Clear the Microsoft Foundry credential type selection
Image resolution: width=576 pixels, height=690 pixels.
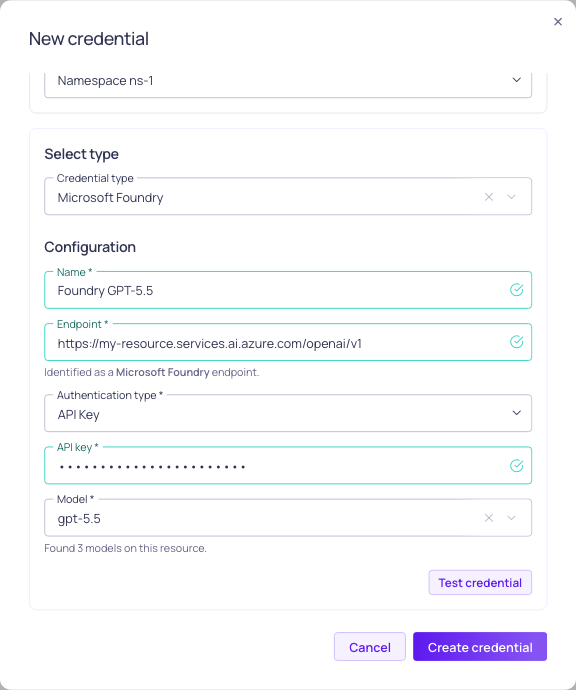[488, 197]
